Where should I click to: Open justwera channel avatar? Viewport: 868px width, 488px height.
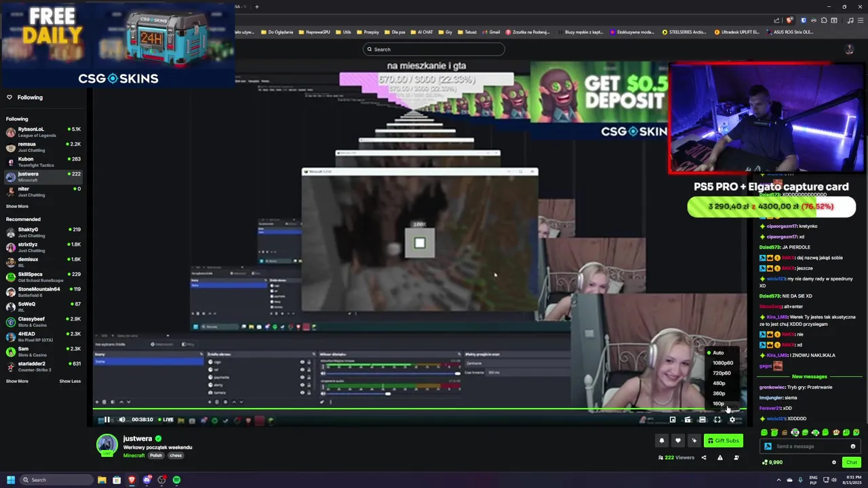point(106,445)
